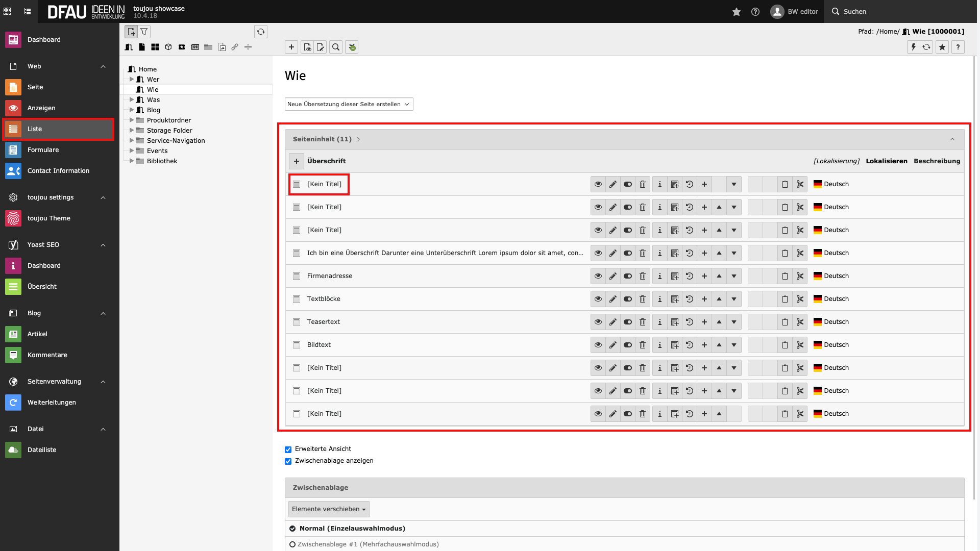Open the Neue Übersetzung dieser Seite erstellen dropdown

pyautogui.click(x=349, y=104)
